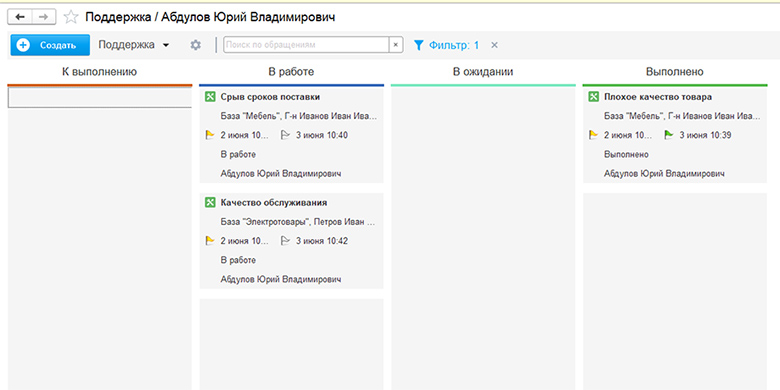Select the Выполнено column header
The height and width of the screenshot is (390, 780).
point(675,72)
